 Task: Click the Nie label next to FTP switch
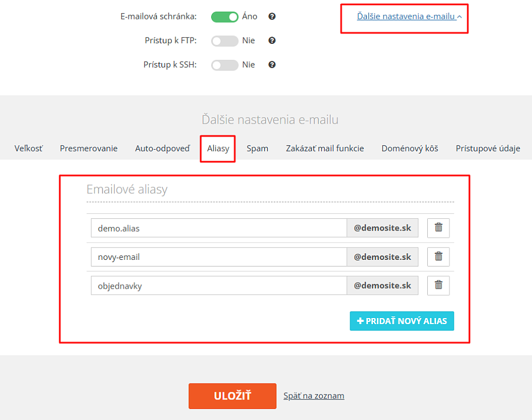[248, 40]
